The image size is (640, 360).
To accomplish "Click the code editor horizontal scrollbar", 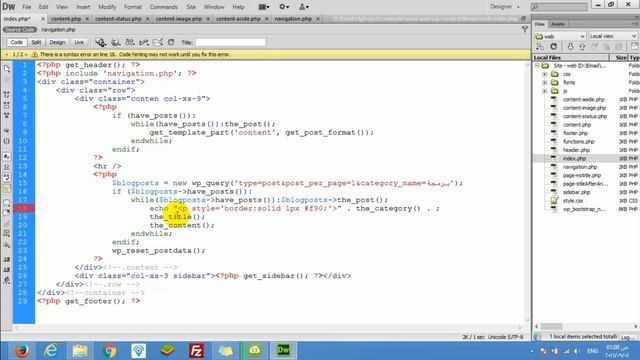I will 268,327.
